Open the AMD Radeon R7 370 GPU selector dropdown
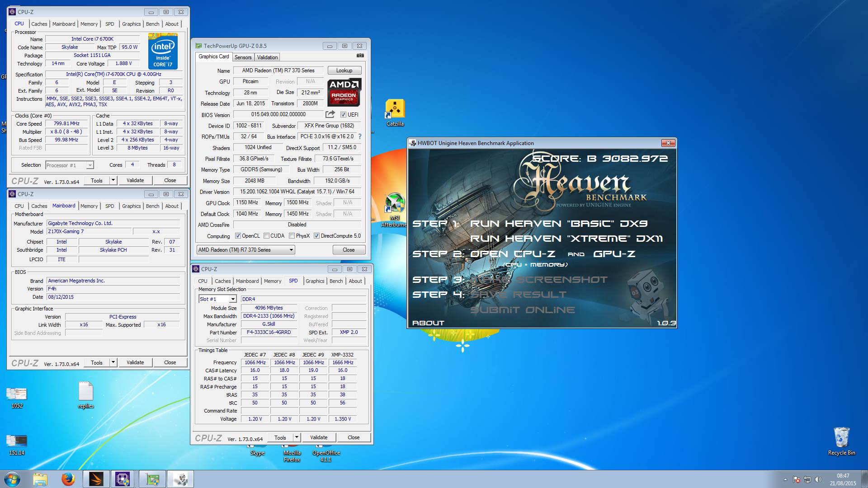The height and width of the screenshot is (488, 868). tap(246, 250)
